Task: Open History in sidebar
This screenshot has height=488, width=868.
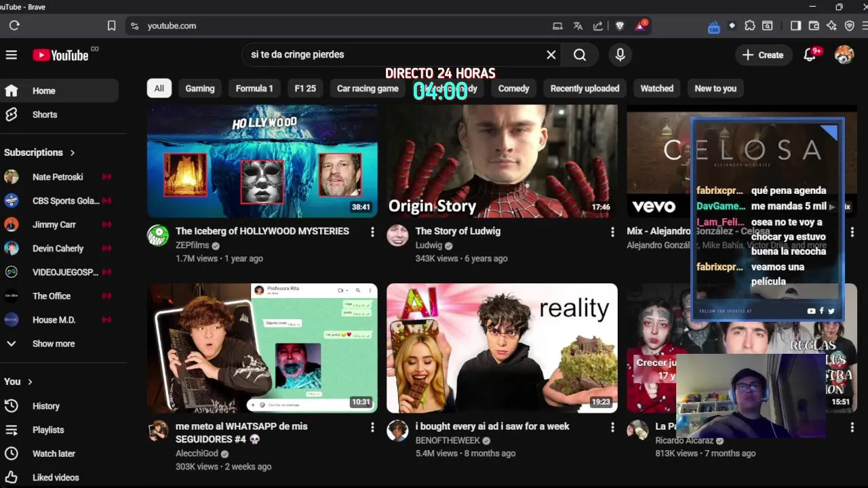Action: (x=60, y=406)
